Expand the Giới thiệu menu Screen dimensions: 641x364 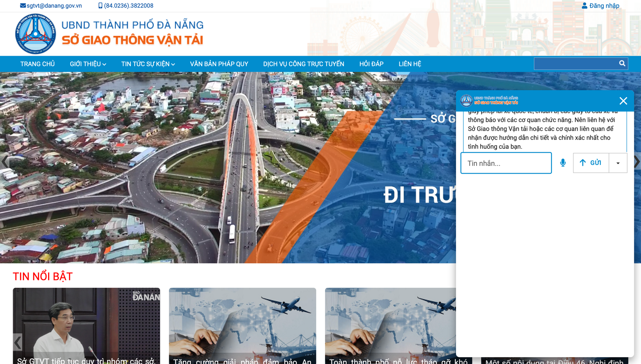(88, 64)
